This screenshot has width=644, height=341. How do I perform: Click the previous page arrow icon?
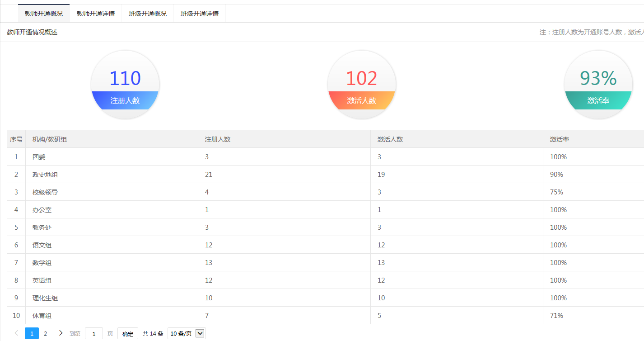click(17, 333)
